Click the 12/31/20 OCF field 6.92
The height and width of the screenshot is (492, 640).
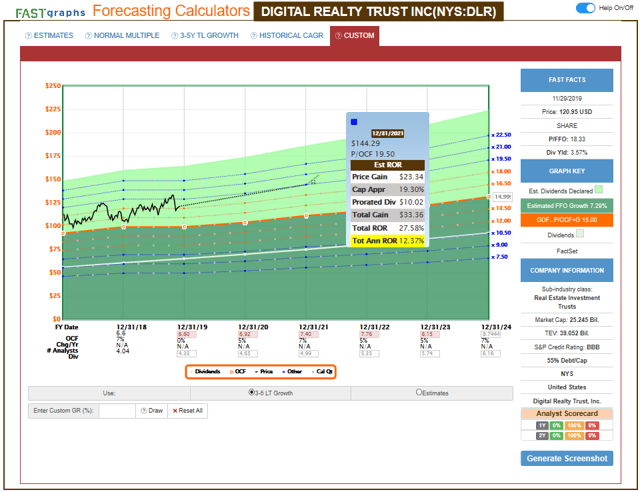tap(248, 334)
